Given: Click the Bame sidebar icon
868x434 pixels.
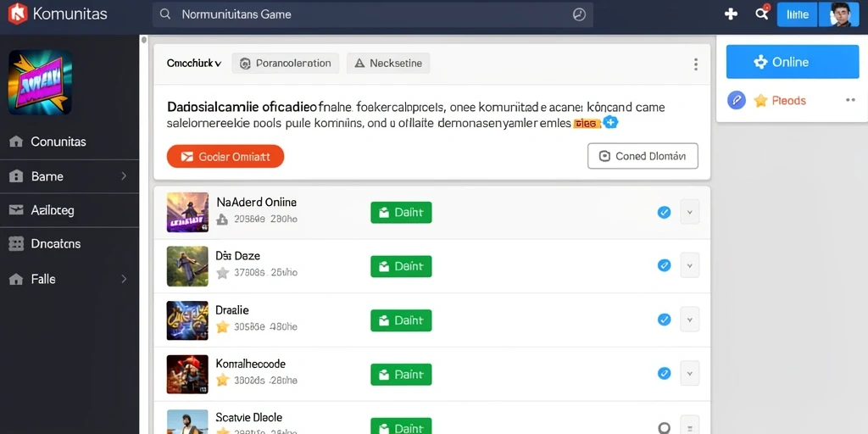Looking at the screenshot, I should coord(16,176).
